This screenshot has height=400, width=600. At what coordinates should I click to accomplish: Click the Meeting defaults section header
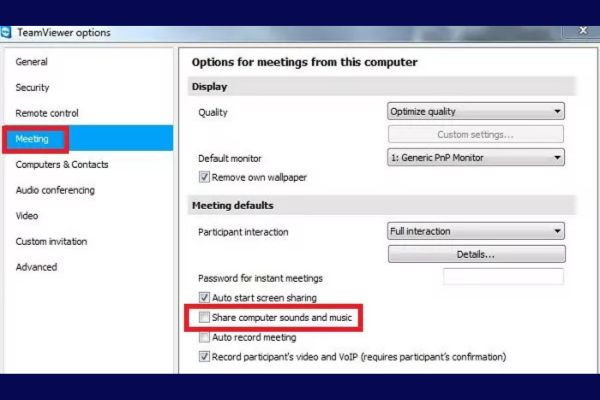point(382,206)
